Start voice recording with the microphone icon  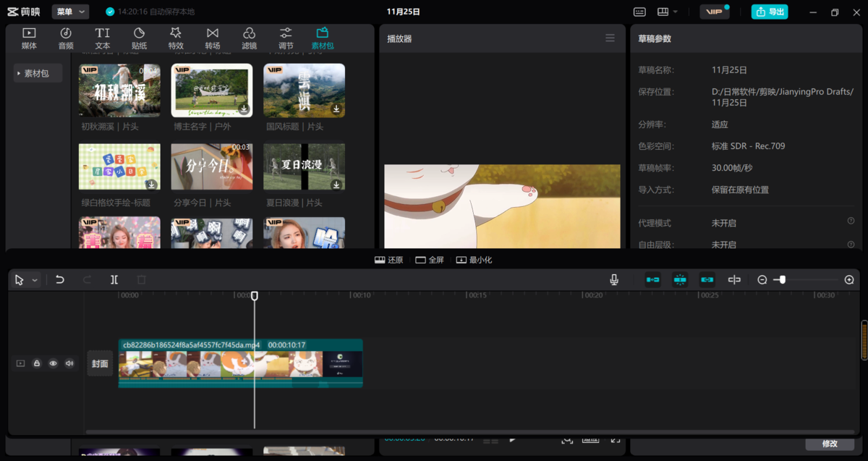click(614, 279)
